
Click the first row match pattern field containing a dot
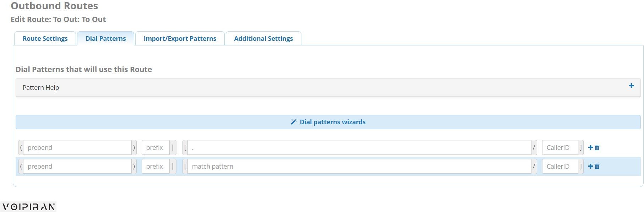coord(359,147)
